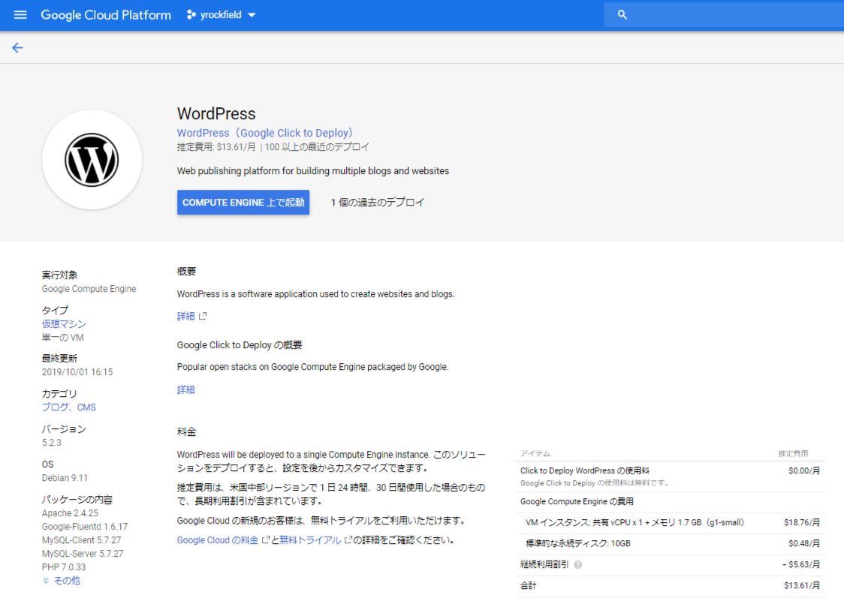844x616 pixels.
Task: View 1 個の過去のデプロイ past deployments
Action: pos(378,203)
